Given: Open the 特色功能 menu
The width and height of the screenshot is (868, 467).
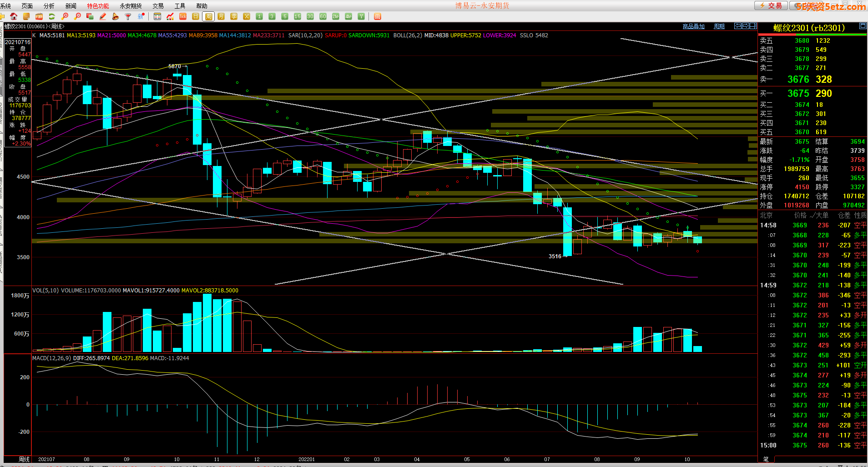Looking at the screenshot, I should 98,6.
